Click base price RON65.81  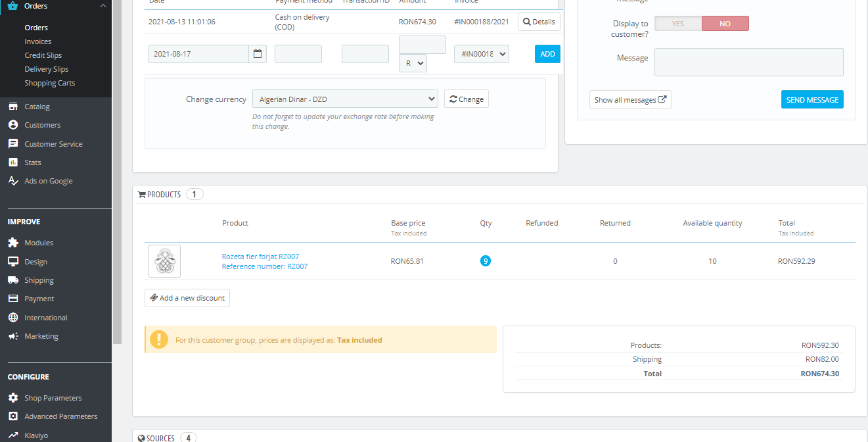click(407, 261)
